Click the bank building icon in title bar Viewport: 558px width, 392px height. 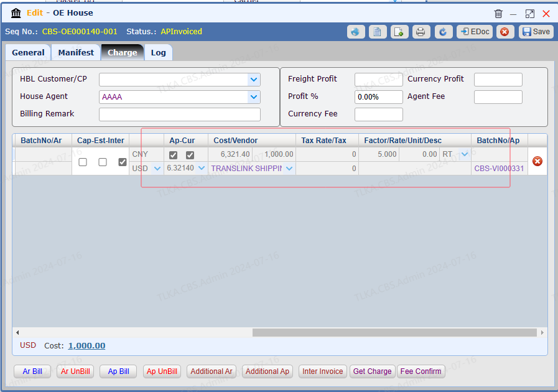[16, 13]
